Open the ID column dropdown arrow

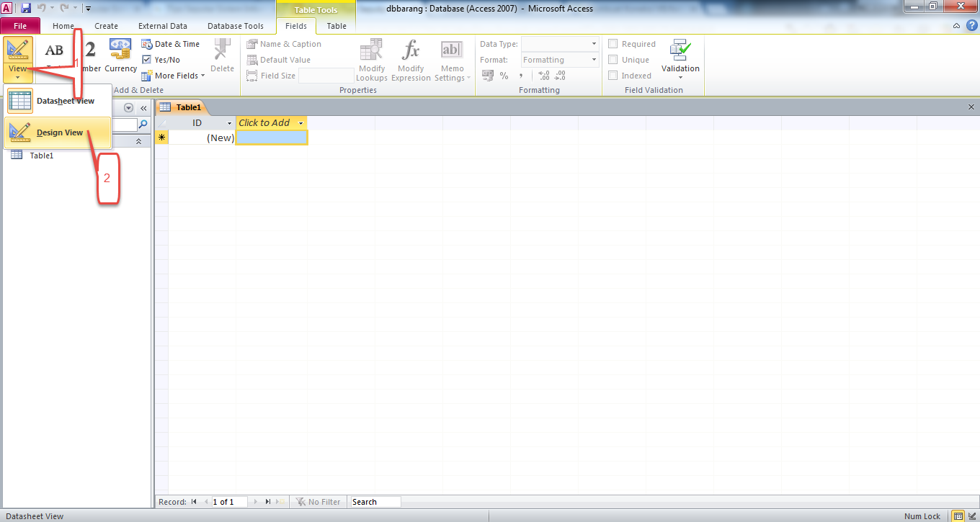pos(230,123)
